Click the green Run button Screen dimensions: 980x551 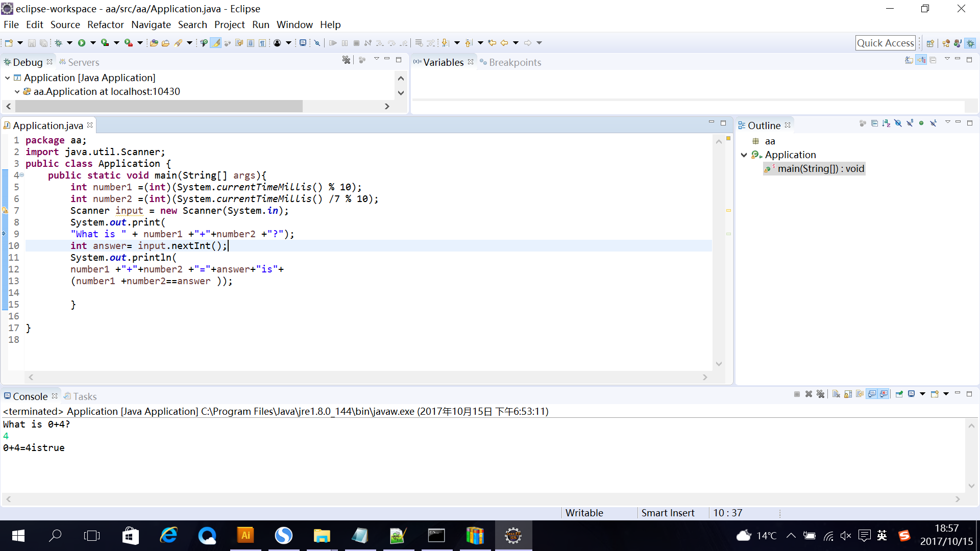click(82, 43)
